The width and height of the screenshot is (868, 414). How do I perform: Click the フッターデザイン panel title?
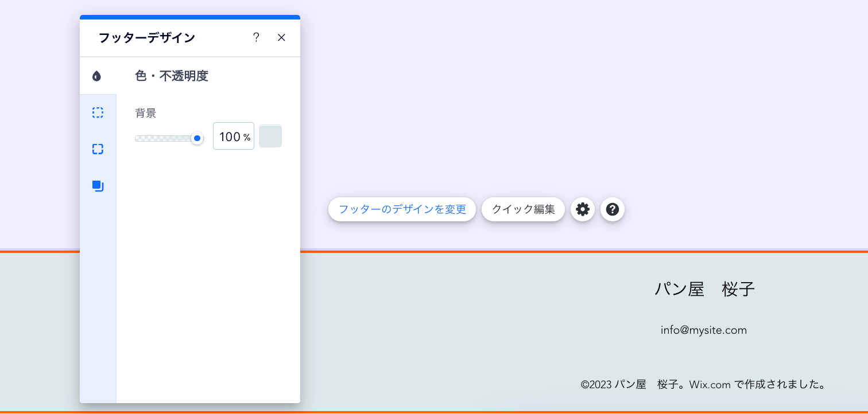click(x=147, y=38)
